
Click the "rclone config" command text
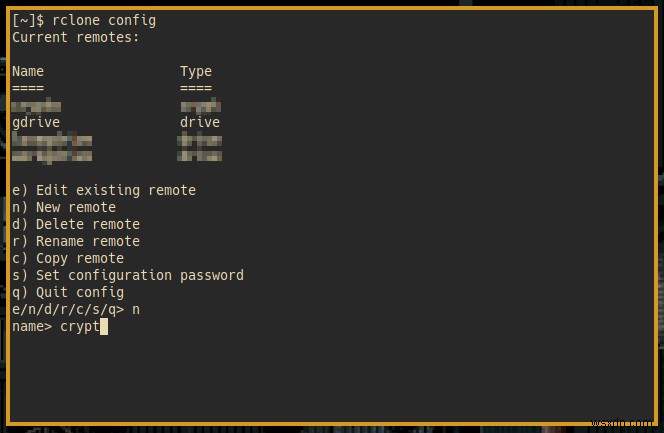(107, 20)
